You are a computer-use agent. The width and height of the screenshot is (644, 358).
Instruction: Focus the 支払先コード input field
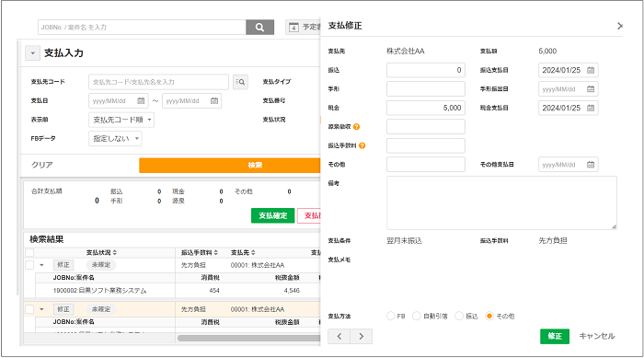158,82
